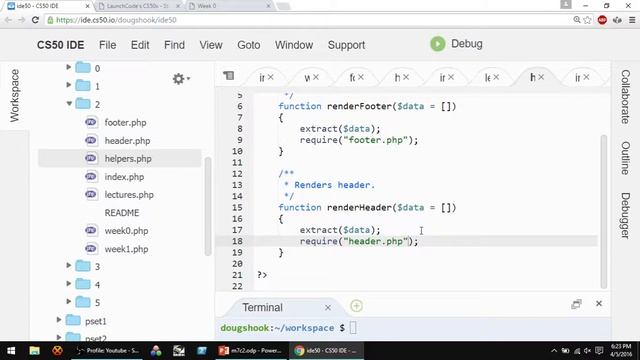Open the workspace settings gear menu
Image resolution: width=640 pixels, height=360 pixels.
tap(181, 78)
